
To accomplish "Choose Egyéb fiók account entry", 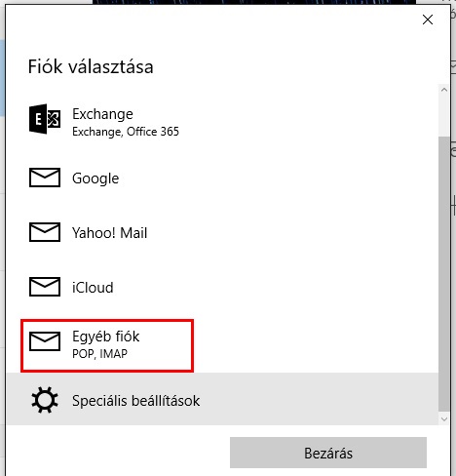I will point(222,345).
